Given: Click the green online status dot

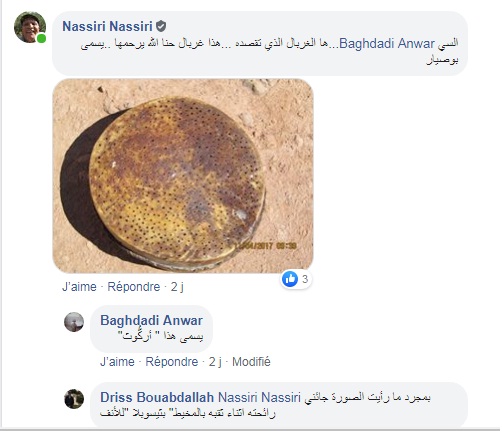Looking at the screenshot, I should (x=41, y=38).
